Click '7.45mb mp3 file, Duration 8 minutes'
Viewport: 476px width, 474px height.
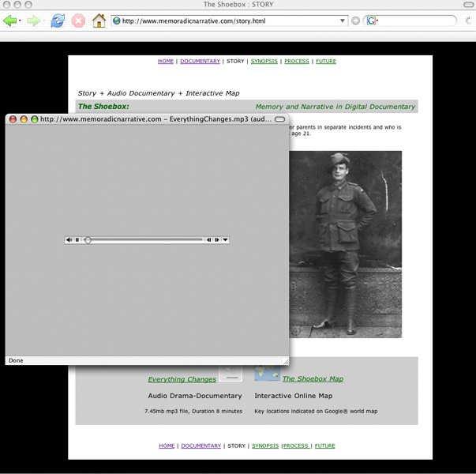click(193, 411)
